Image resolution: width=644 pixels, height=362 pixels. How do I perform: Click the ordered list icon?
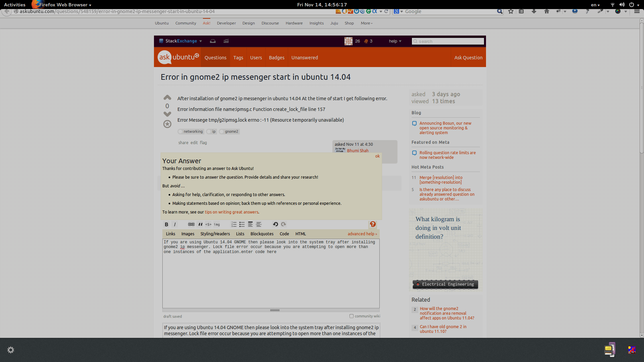pos(234,224)
